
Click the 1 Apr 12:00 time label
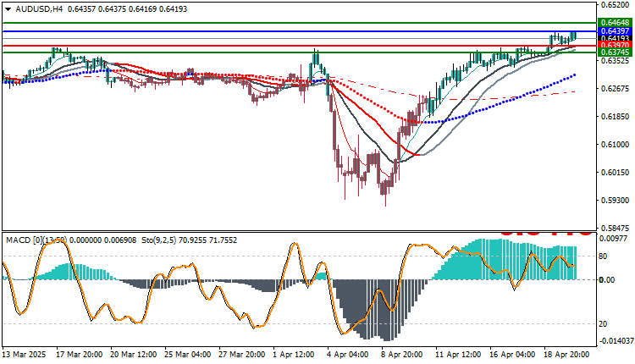[294, 355]
